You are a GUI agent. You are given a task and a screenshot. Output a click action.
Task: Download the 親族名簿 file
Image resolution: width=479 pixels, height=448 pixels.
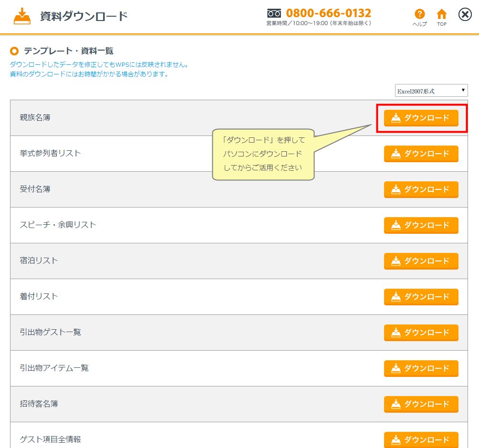point(421,118)
